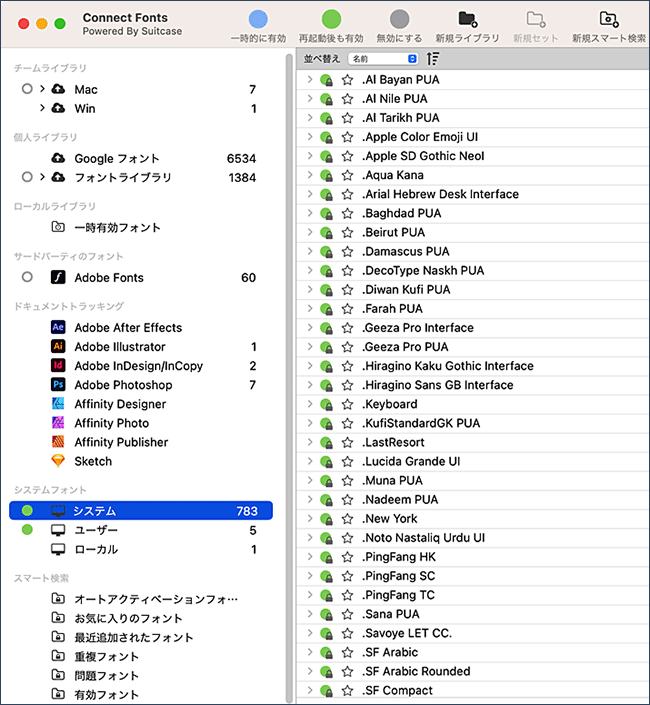
Task: Select Sketch in document tracking
Action: (x=93, y=461)
